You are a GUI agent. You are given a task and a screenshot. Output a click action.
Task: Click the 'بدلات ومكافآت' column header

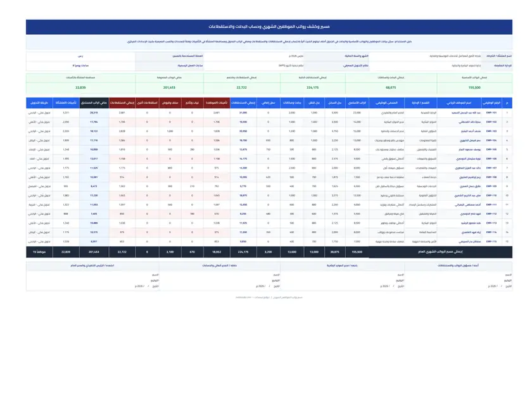pyautogui.click(x=292, y=103)
